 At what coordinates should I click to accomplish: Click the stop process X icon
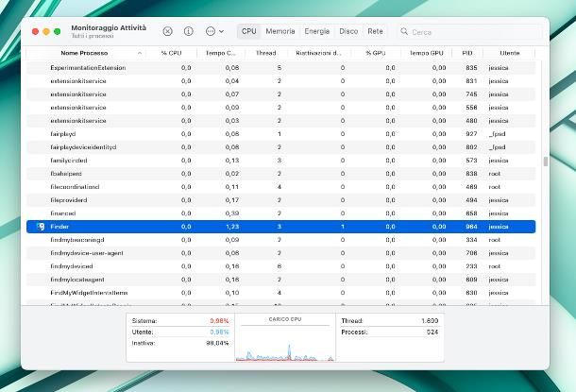pos(167,31)
